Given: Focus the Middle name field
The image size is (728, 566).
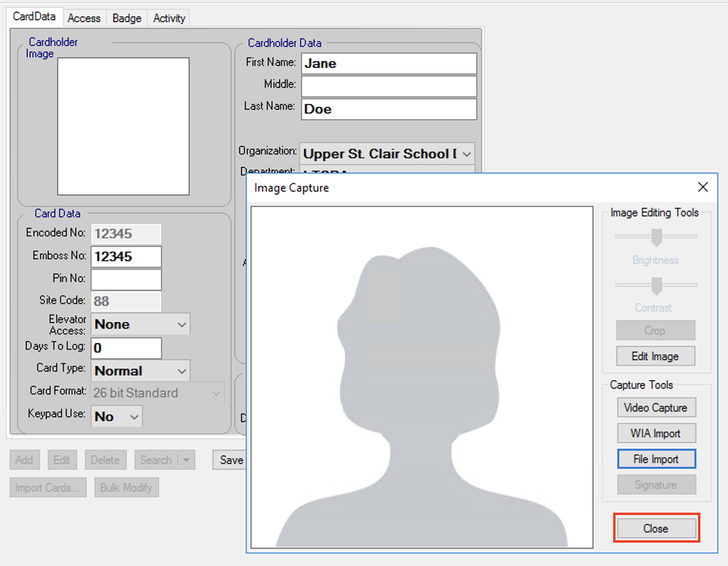Looking at the screenshot, I should (389, 86).
